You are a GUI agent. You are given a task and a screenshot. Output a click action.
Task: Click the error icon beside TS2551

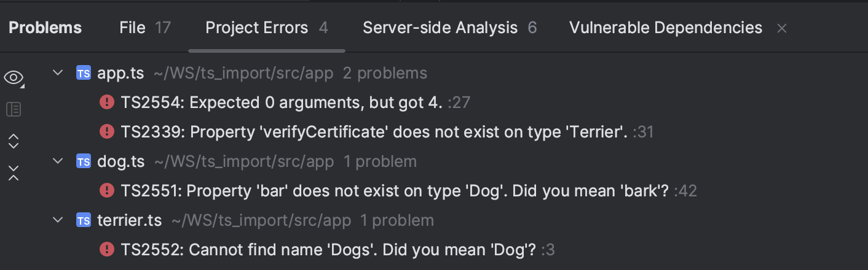click(107, 191)
